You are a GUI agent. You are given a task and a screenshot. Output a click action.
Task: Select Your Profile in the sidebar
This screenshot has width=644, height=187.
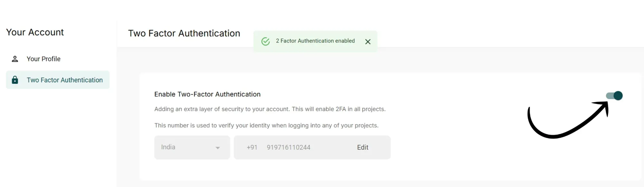(x=43, y=59)
